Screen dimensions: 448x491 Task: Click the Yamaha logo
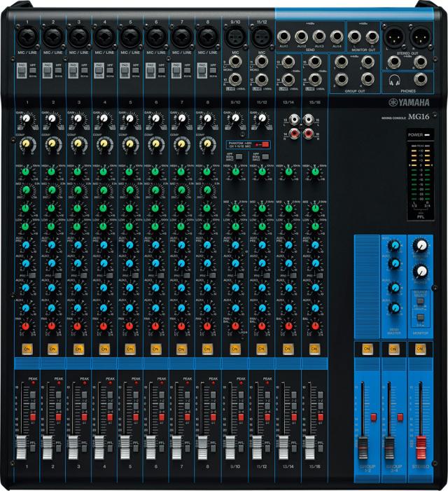coord(409,102)
